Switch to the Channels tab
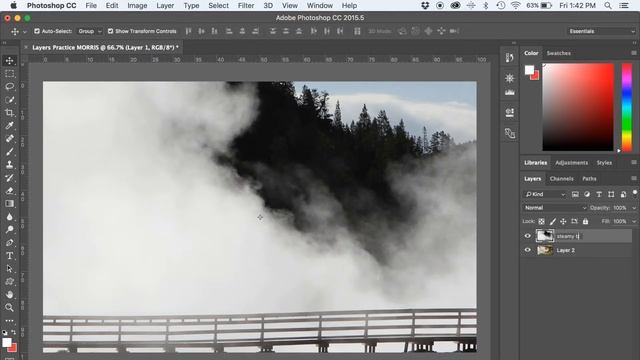Image resolution: width=640 pixels, height=360 pixels. click(561, 178)
